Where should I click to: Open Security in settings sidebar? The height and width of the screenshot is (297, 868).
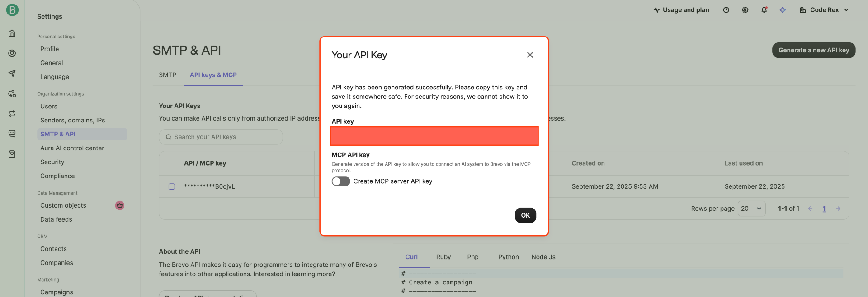[x=52, y=162]
